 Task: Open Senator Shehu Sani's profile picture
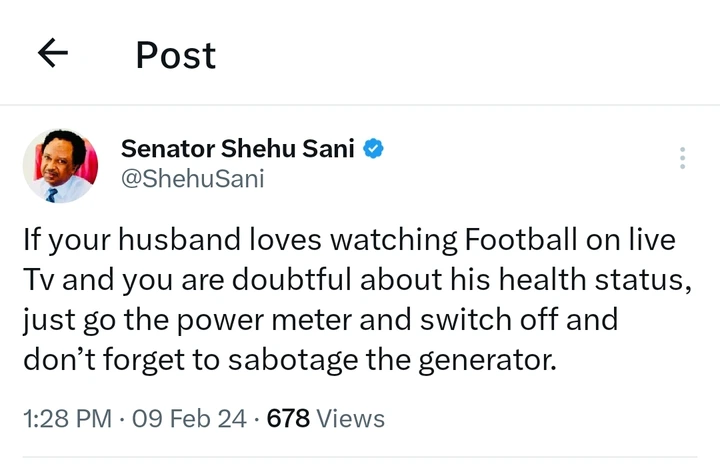(60, 166)
